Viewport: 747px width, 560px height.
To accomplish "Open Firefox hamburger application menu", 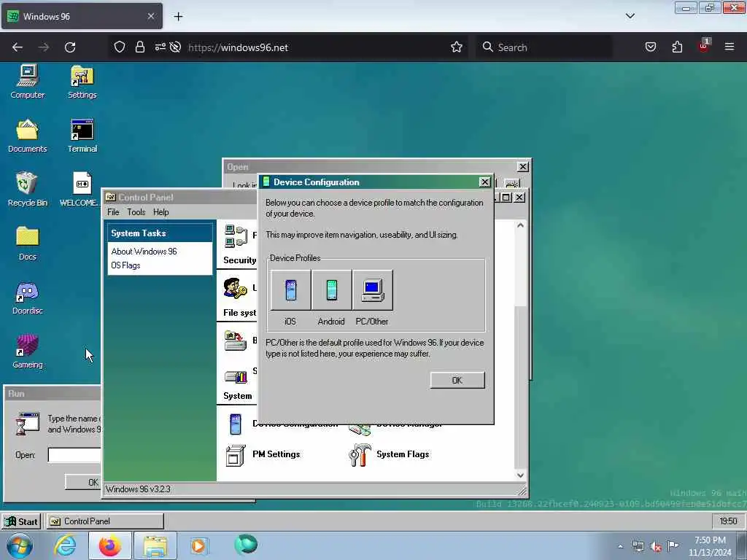I will pos(729,47).
